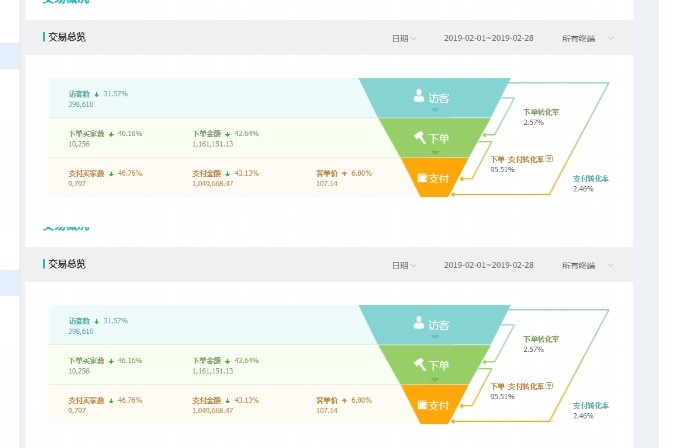Click the red up arrow beside upper 客单价
The width and height of the screenshot is (676, 448).
point(344,173)
